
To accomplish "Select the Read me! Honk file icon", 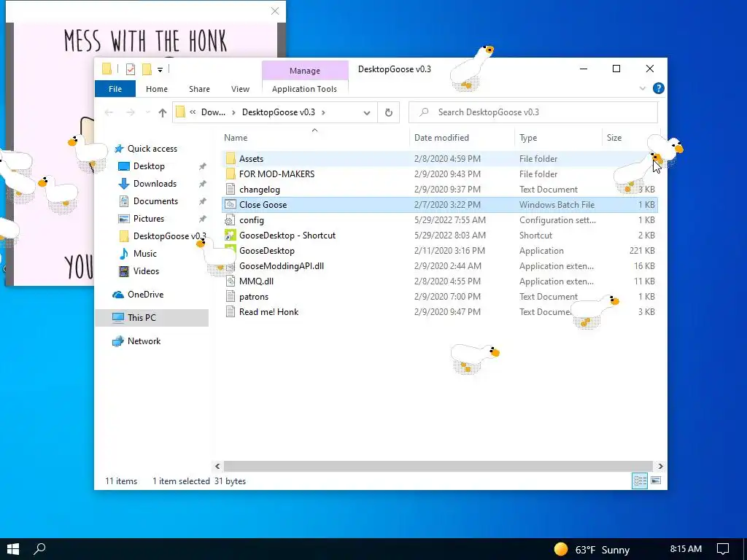I will tap(231, 312).
